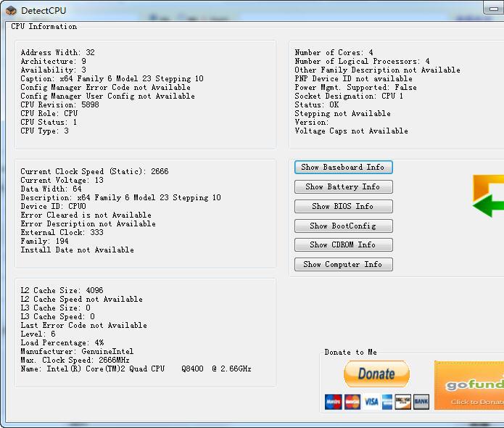Click Show BIOS Info button
Image resolution: width=504 pixels, height=428 pixels.
pos(343,206)
